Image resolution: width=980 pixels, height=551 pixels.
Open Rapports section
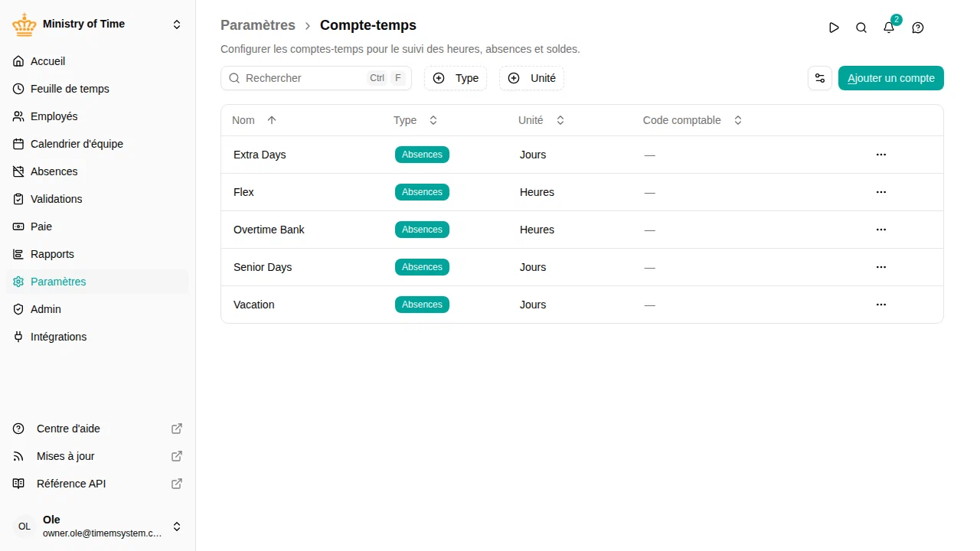(x=97, y=254)
